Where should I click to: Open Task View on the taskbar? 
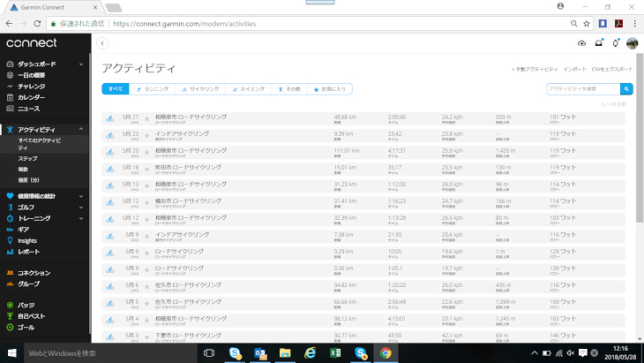tap(209, 352)
